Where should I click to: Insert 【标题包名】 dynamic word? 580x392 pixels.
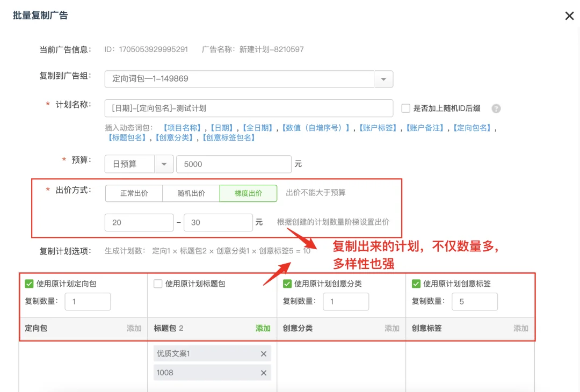[x=127, y=137]
